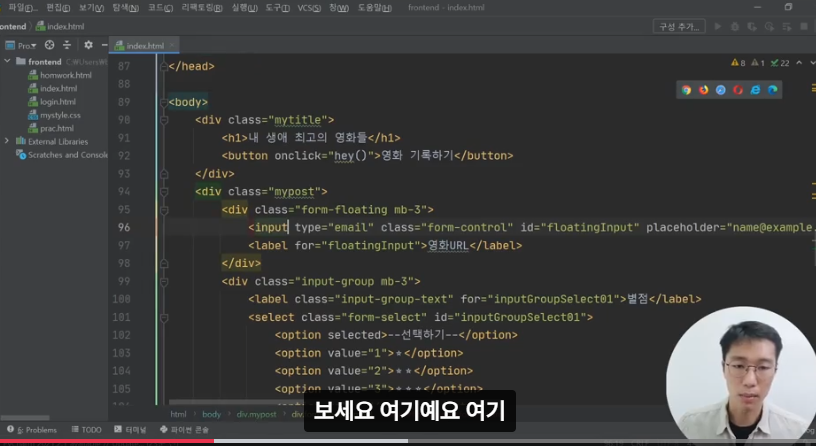
Task: Click the "floatingInput" id on line 96
Action: pyautogui.click(x=591, y=227)
